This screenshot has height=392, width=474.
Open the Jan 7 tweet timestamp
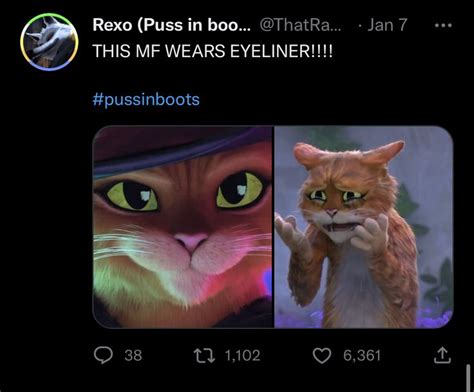point(387,25)
